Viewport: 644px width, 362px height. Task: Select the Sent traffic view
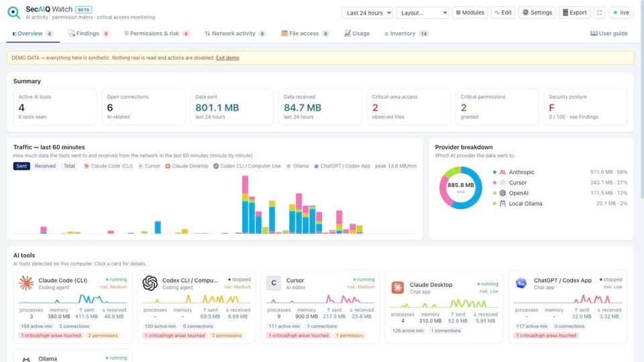click(x=21, y=166)
